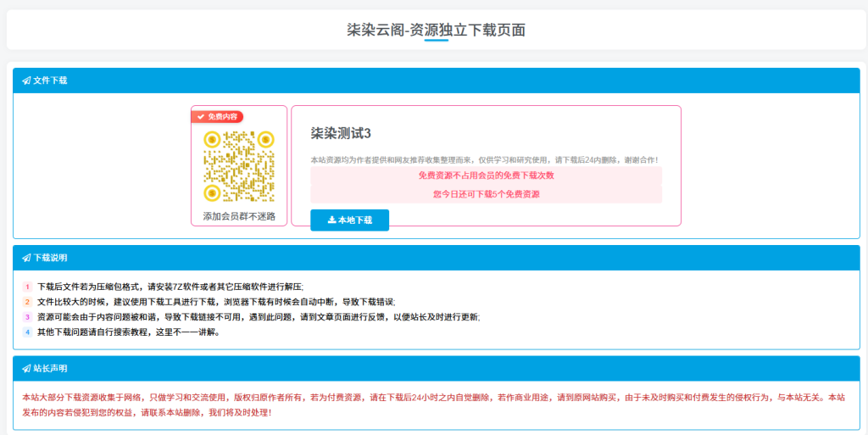The image size is (868, 435).
Task: Click the 柒染测试3 resource title
Action: pos(341,133)
